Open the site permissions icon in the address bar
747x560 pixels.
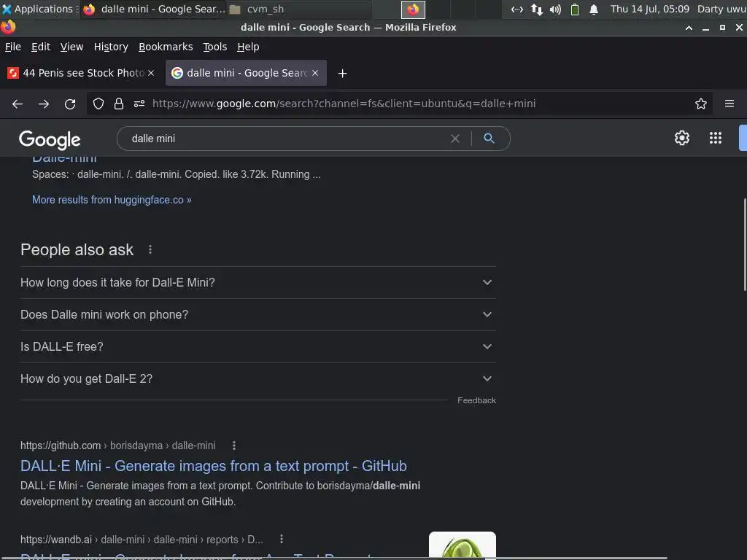coord(139,104)
